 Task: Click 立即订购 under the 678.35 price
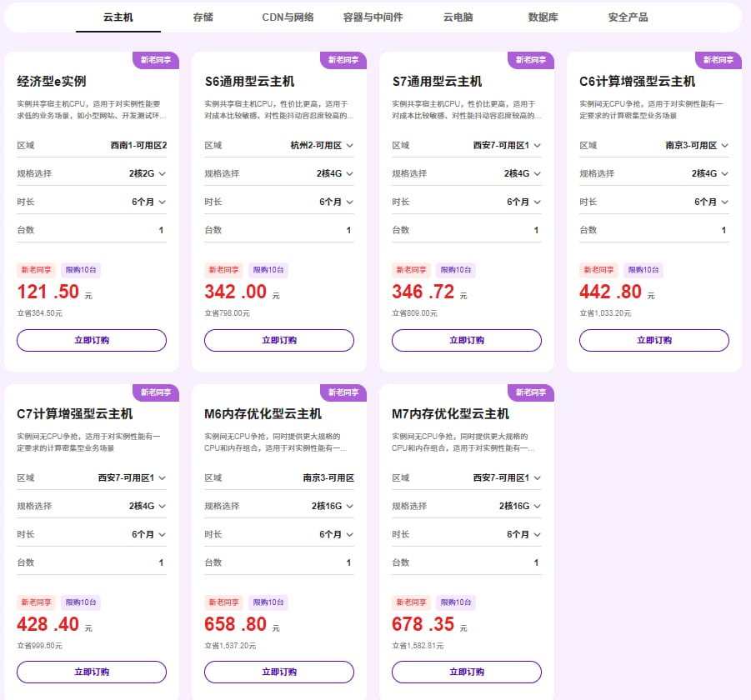467,672
